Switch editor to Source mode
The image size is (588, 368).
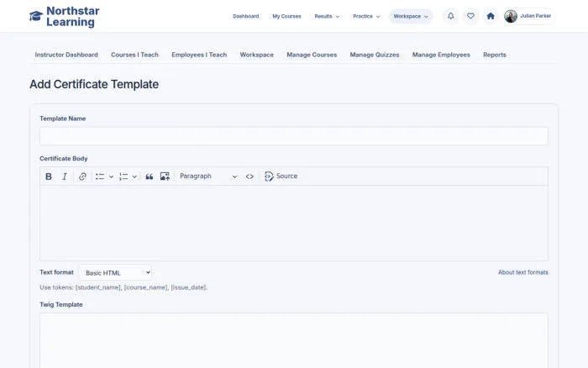(281, 176)
